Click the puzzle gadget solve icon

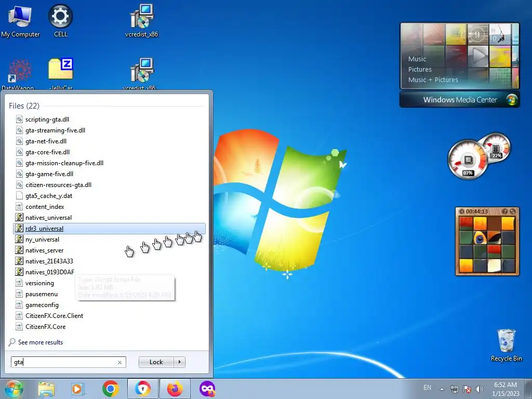pyautogui.click(x=513, y=211)
